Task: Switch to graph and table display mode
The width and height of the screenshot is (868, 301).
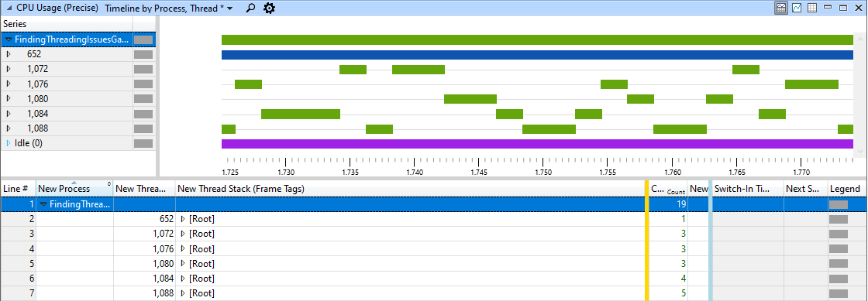Action: click(781, 8)
